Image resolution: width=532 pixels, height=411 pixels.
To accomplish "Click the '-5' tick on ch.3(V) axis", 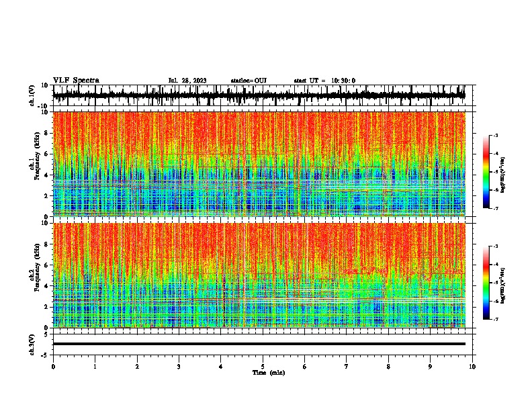I will tap(45, 355).
